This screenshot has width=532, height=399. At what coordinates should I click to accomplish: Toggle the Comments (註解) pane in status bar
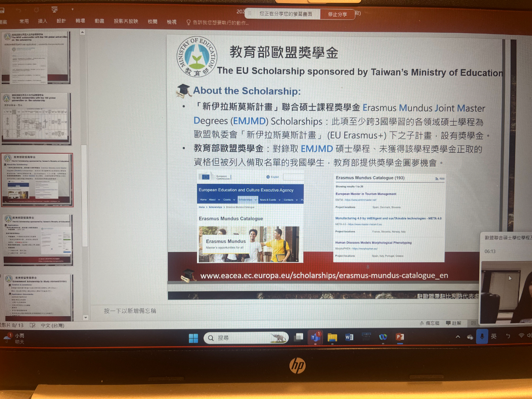pyautogui.click(x=453, y=323)
